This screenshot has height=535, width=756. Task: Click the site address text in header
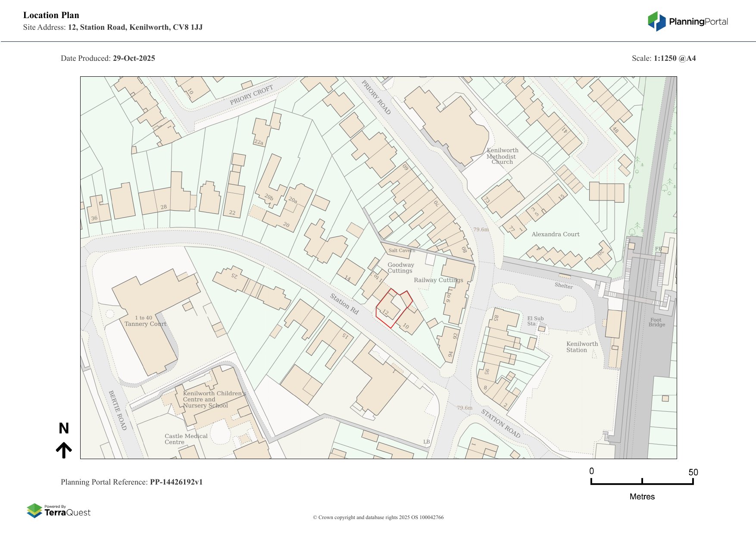113,27
